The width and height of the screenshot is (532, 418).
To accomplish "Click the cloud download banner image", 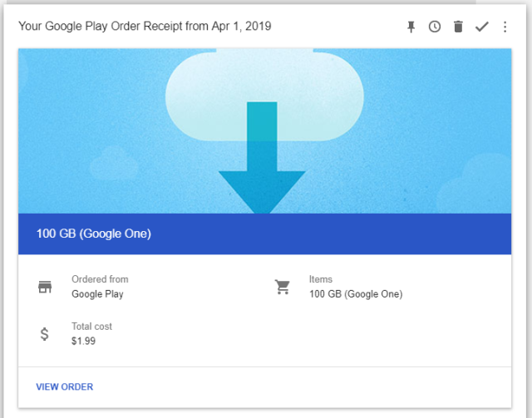I will click(x=264, y=131).
